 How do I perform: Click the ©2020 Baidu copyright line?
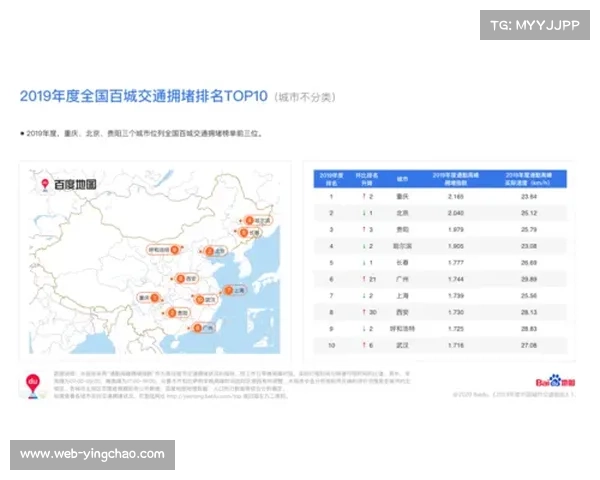[514, 394]
